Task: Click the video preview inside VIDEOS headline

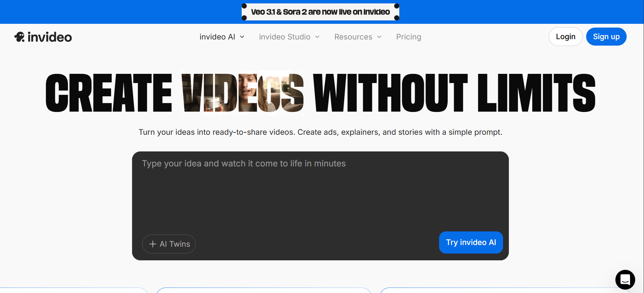Action: [243, 93]
